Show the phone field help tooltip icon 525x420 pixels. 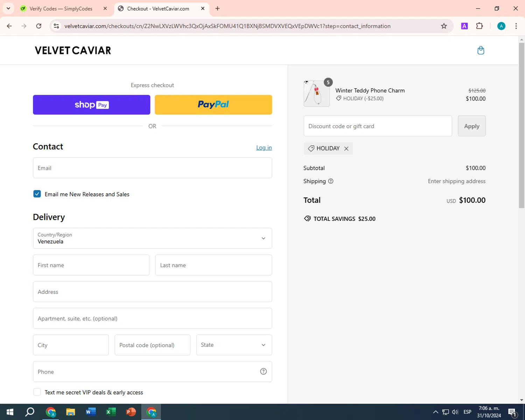click(x=264, y=372)
